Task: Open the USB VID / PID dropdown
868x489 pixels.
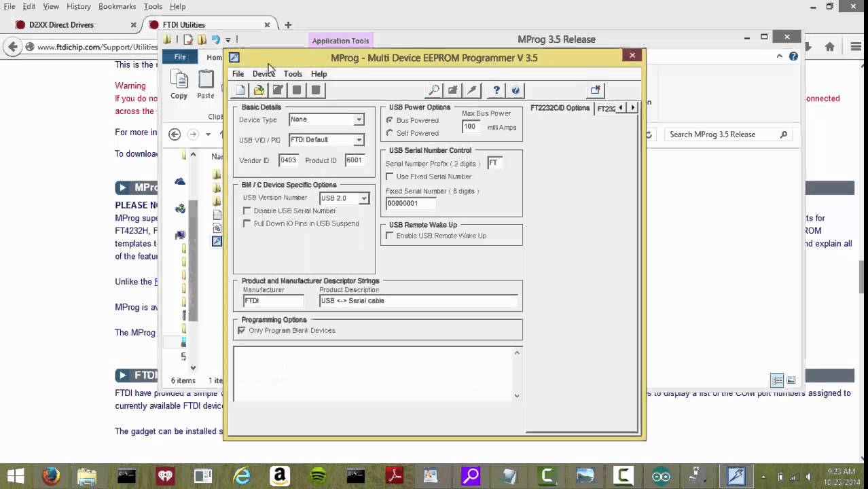Action: [359, 140]
